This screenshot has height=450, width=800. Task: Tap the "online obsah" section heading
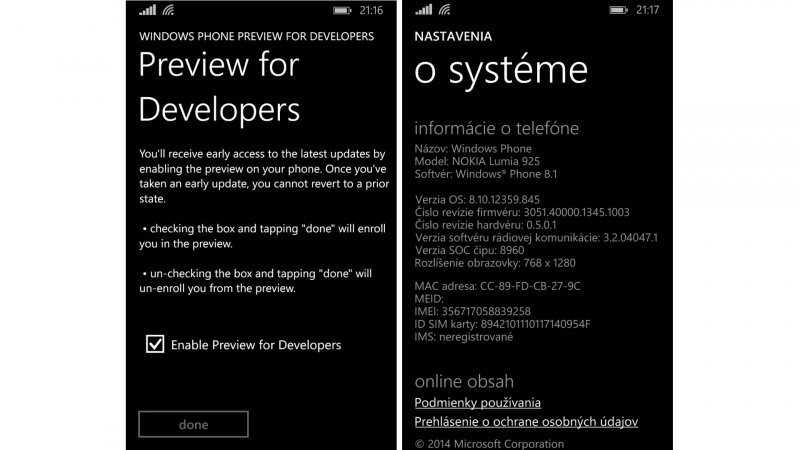464,381
